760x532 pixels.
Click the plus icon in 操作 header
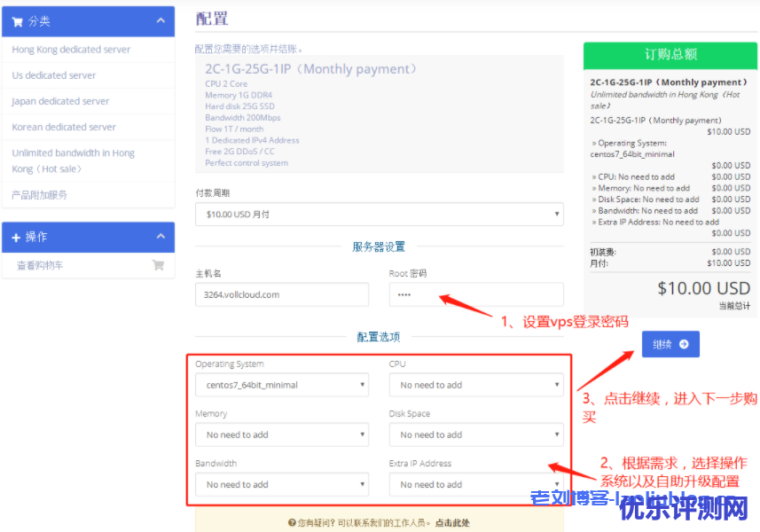point(16,238)
